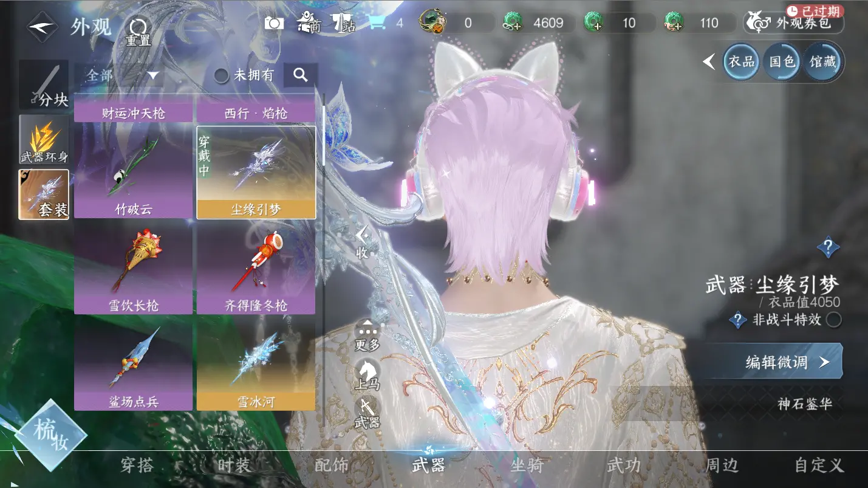Add jade currency next to 10
The width and height of the screenshot is (868, 488).
point(593,23)
